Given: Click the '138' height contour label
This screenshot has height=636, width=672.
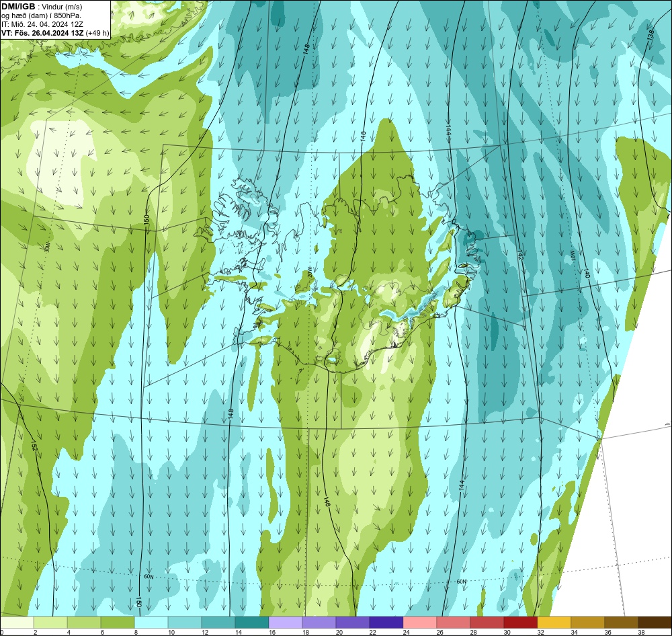Looking at the screenshot, I should coord(650,35).
